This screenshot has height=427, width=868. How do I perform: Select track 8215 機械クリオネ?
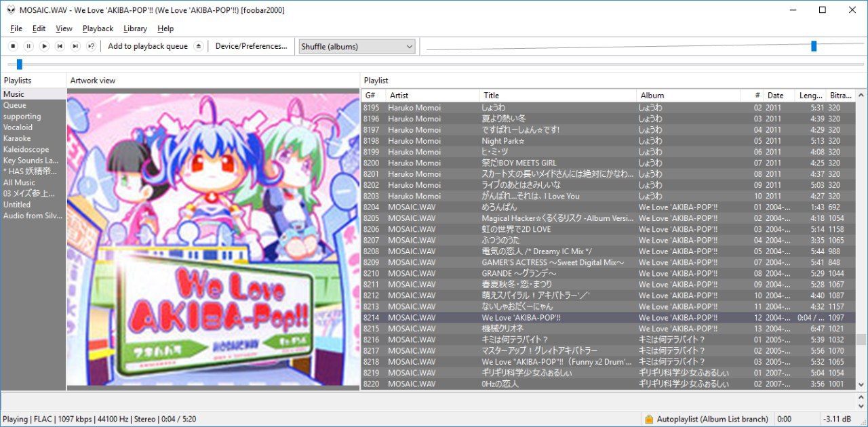[x=608, y=329]
